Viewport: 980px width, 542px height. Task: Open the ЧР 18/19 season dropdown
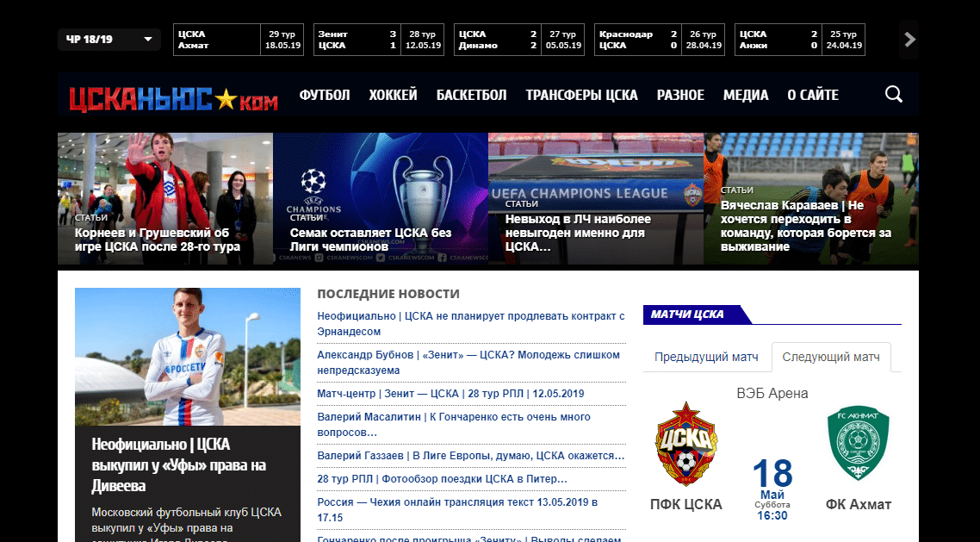click(x=109, y=40)
